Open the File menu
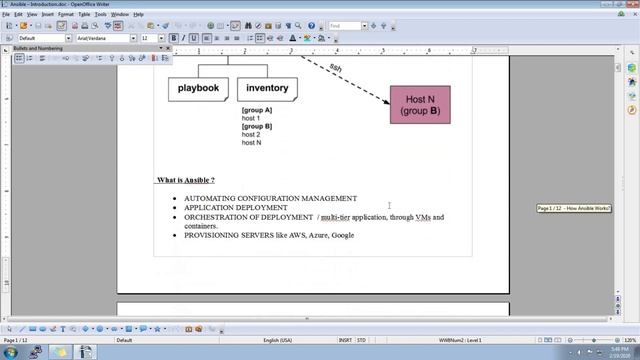 6,14
